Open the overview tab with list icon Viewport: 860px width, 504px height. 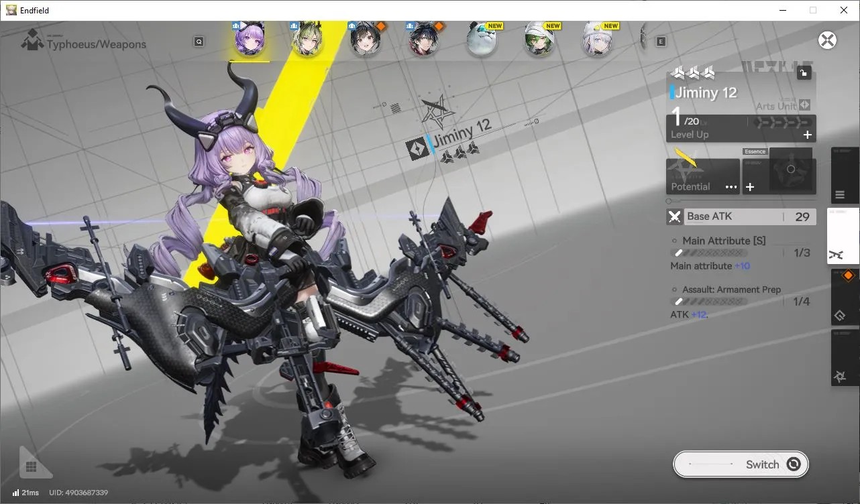pos(845,176)
